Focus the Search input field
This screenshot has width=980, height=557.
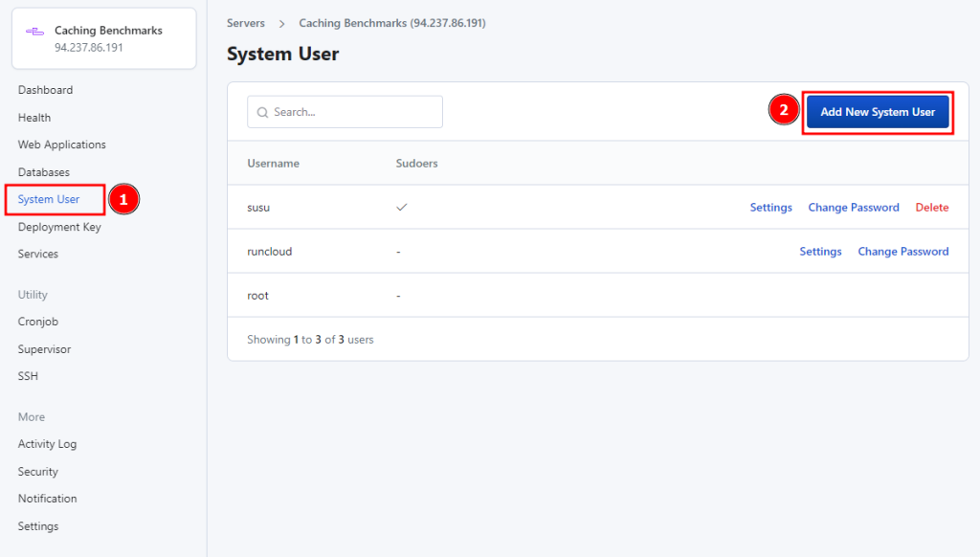354,112
